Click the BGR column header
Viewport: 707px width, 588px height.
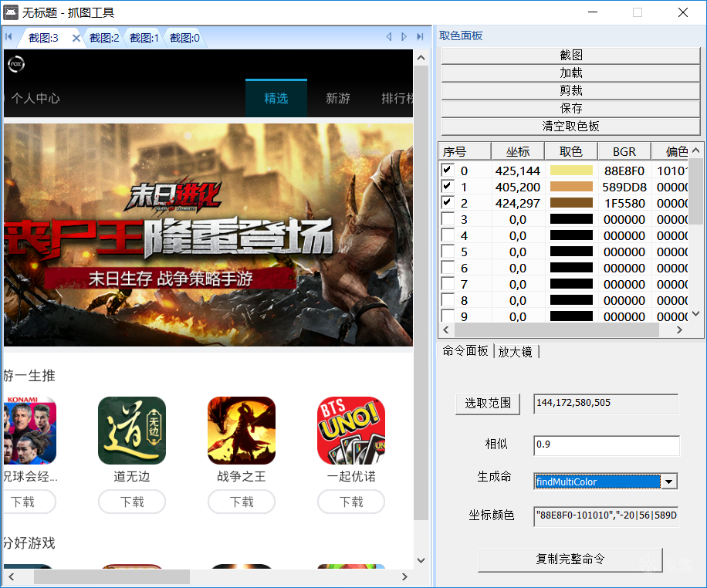pos(624,151)
